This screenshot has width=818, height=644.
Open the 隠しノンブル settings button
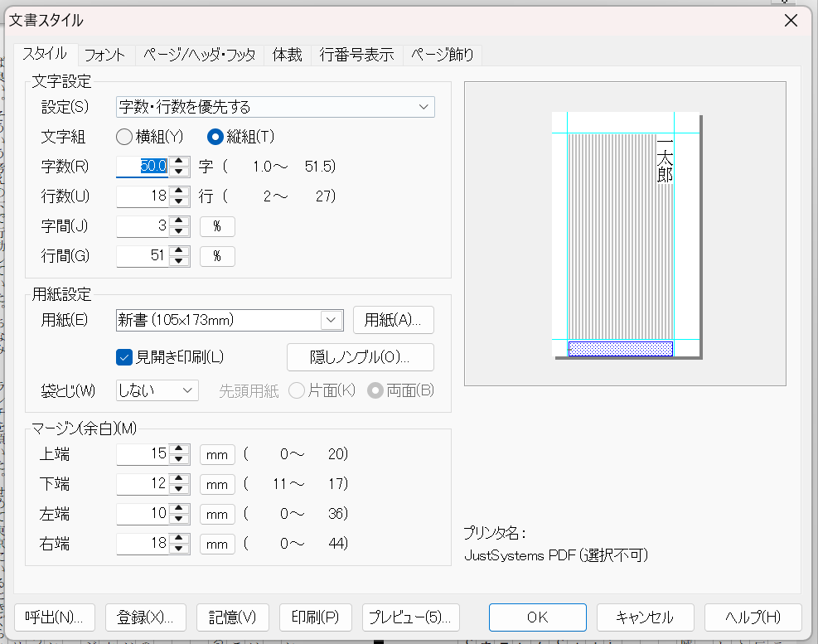[360, 357]
